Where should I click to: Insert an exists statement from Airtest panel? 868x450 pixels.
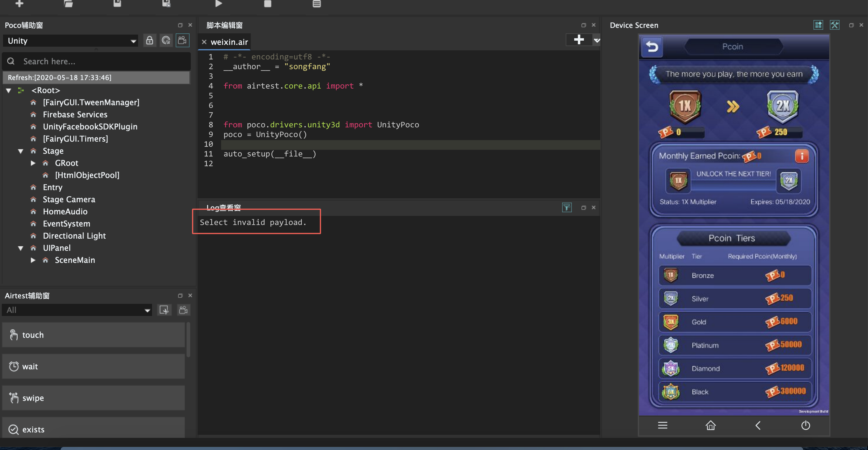click(x=93, y=429)
